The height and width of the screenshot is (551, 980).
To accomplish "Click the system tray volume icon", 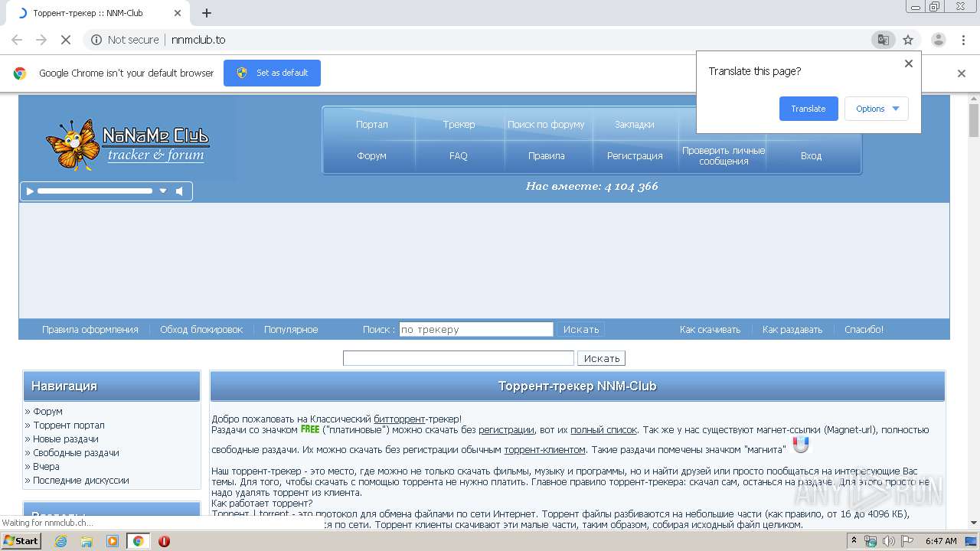I will 889,541.
